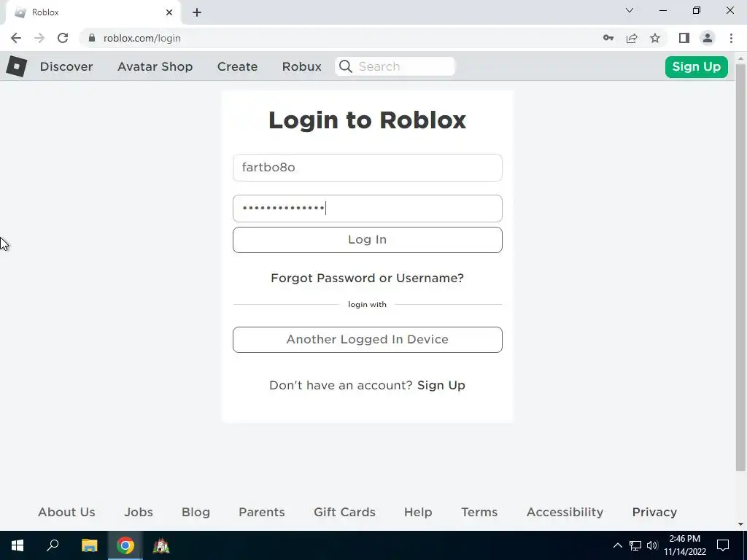This screenshot has width=747, height=560.
Task: Open the Accessibility footer link
Action: point(565,512)
